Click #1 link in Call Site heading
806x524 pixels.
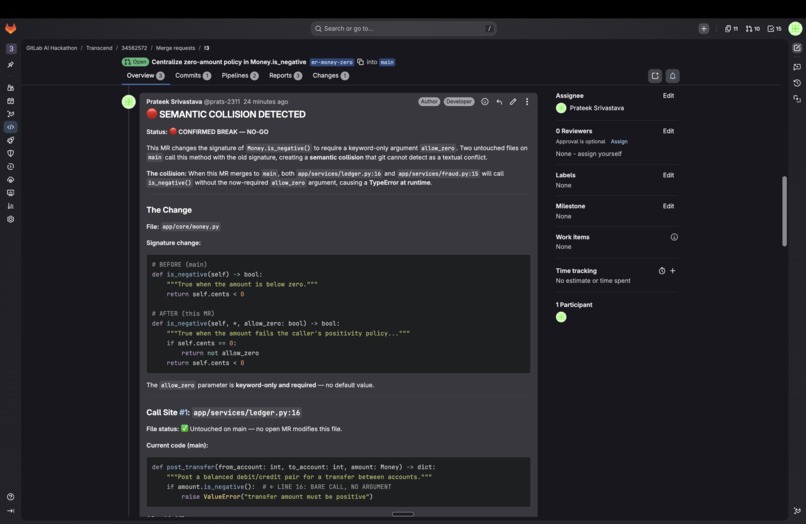[x=184, y=412]
